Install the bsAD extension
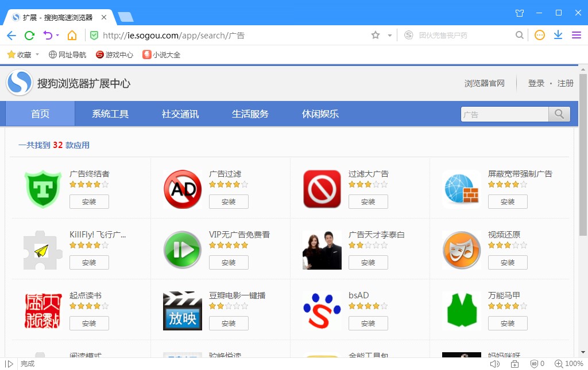Viewport: 588px width, 370px height. pos(368,323)
